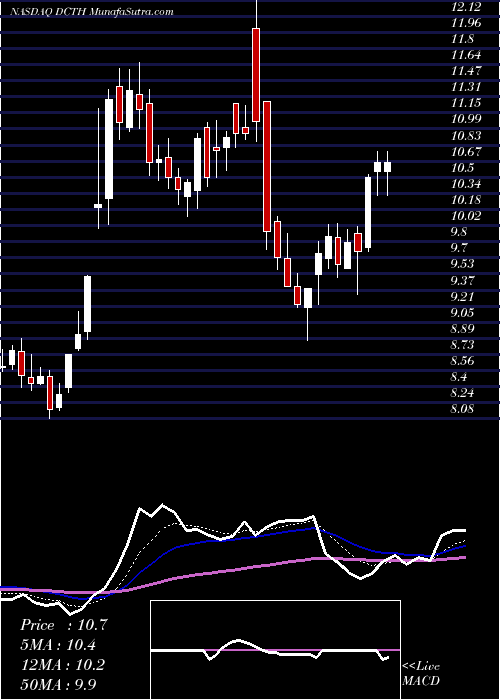This screenshot has width=500, height=700.
Task: Click the 10.18 price axis label
Action: [x=467, y=200]
